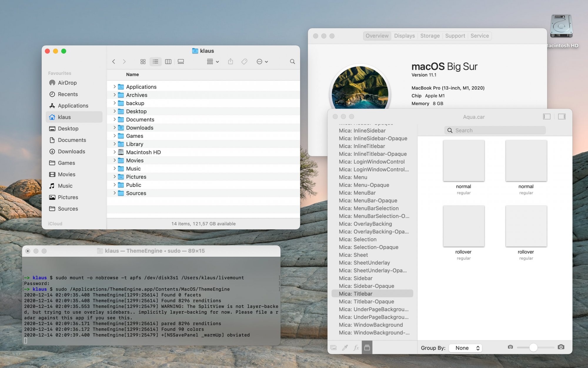Open Downloads in the Finder sidebar
This screenshot has height=368, width=588.
tap(71, 151)
